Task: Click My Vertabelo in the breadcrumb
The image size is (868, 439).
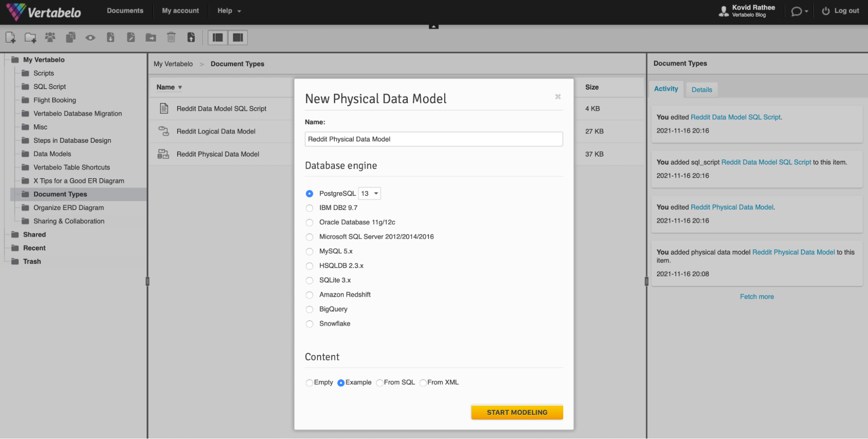Action: [x=173, y=64]
